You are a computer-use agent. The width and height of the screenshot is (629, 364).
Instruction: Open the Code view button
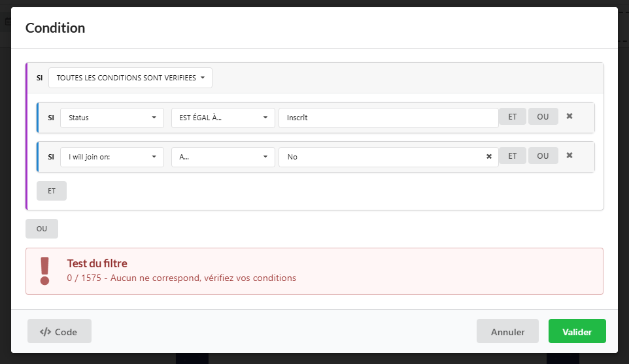[59, 331]
